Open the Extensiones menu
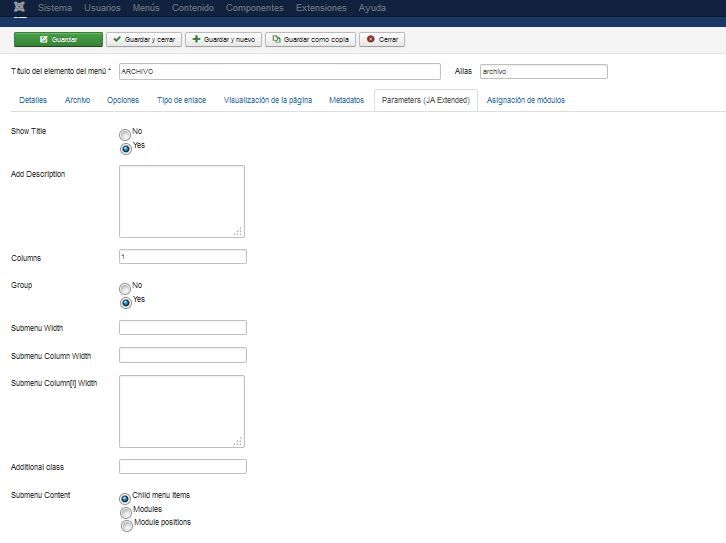The image size is (726, 543). (321, 8)
